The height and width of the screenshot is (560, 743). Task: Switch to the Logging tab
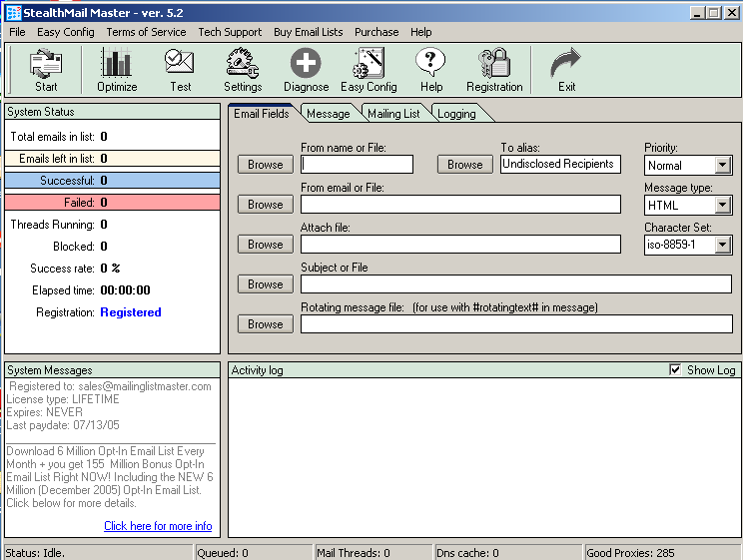(456, 114)
